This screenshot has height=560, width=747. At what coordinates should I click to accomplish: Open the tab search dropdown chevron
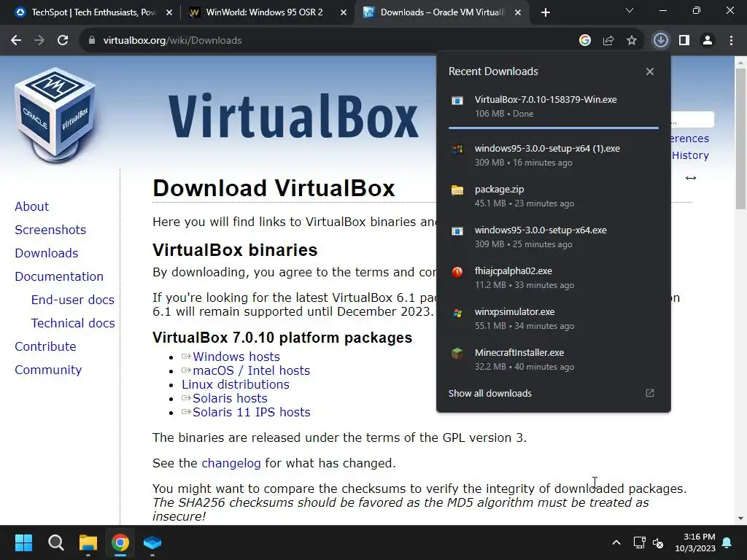630,10
